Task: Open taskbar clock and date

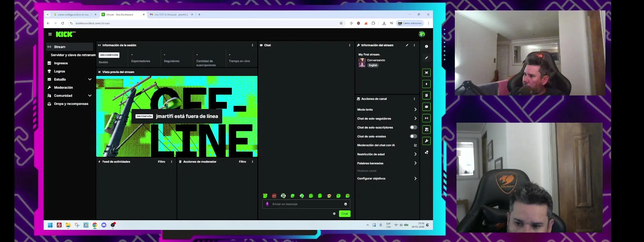Action: [418, 225]
